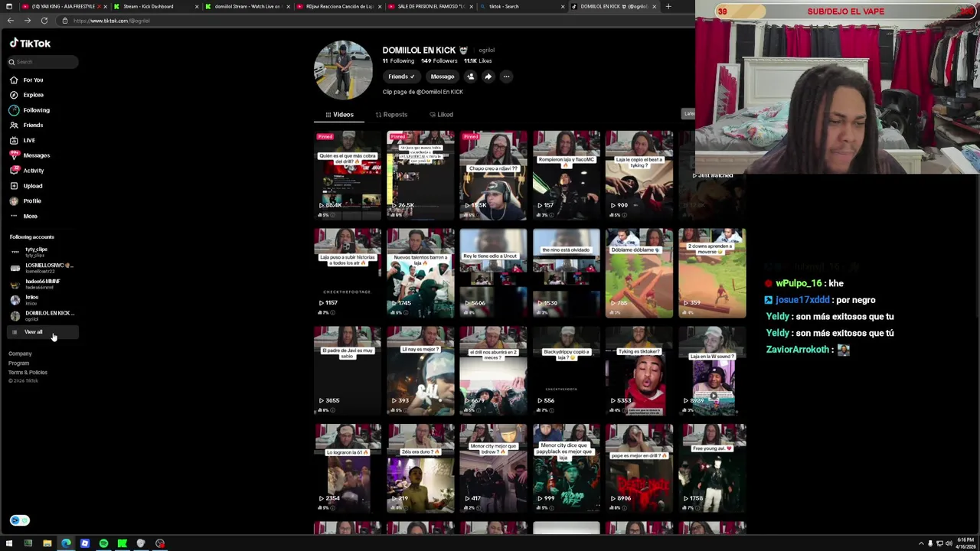
Task: Open a new browser tab
Action: [x=668, y=6]
